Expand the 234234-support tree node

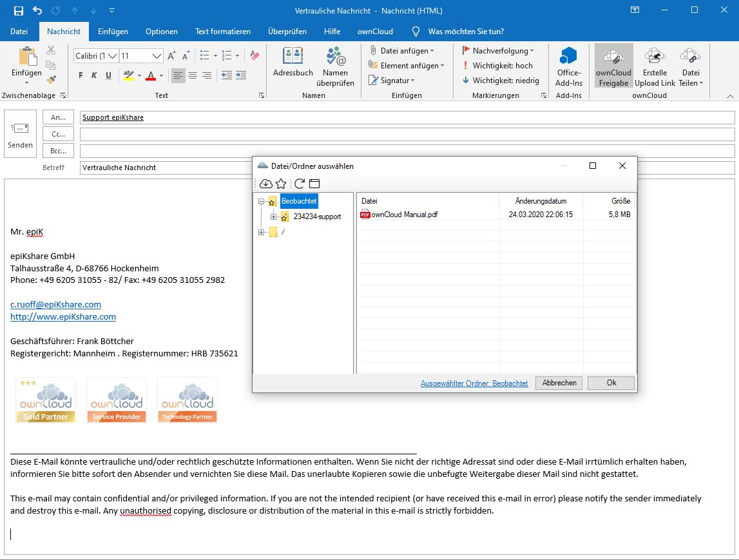click(x=273, y=217)
